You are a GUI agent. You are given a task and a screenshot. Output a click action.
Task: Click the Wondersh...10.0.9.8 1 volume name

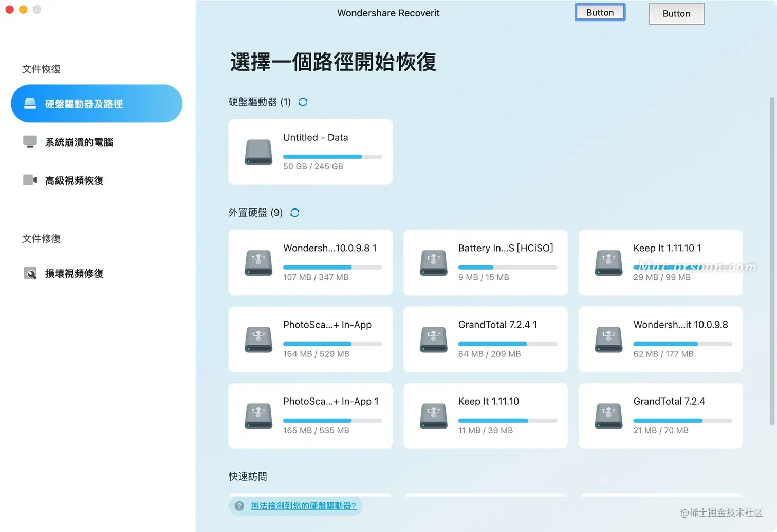(x=330, y=248)
